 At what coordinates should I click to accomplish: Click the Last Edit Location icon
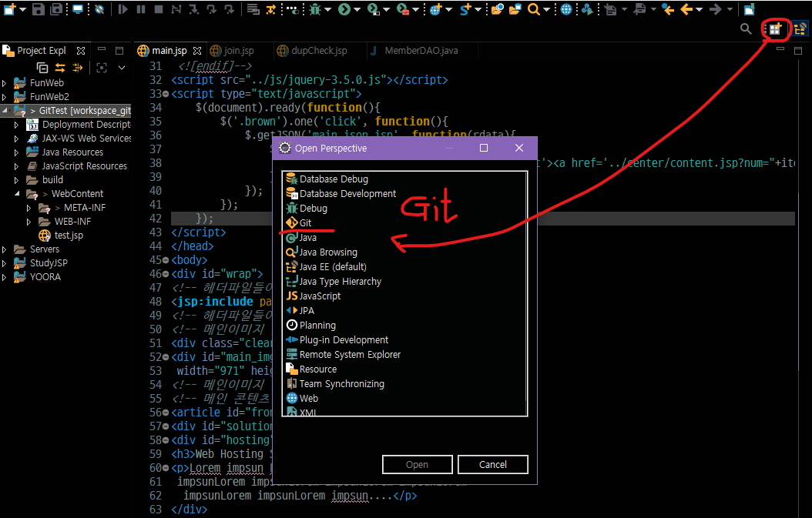(x=668, y=8)
